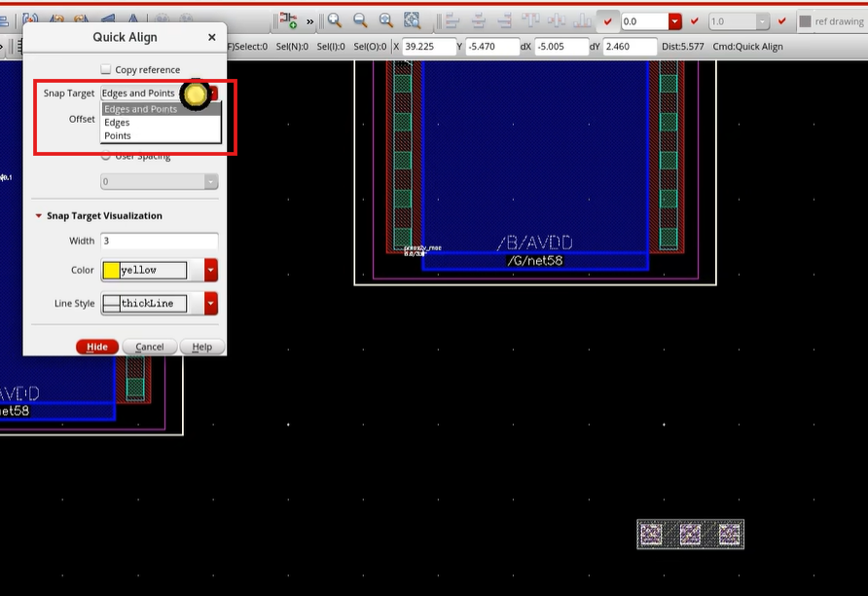Viewport: 868px width, 596px height.
Task: Click Cmd:Quick Align status text
Action: (x=747, y=47)
